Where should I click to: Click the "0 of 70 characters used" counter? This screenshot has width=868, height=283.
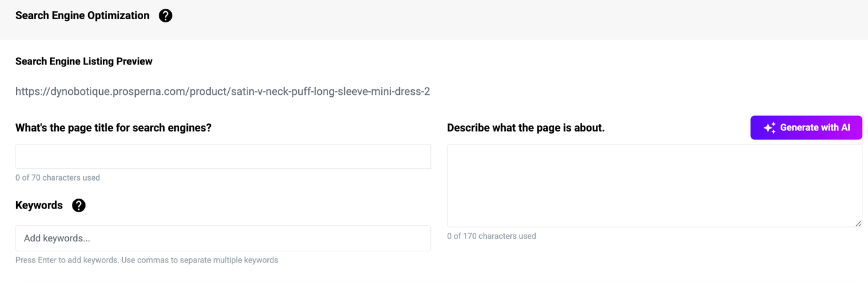[x=58, y=178]
